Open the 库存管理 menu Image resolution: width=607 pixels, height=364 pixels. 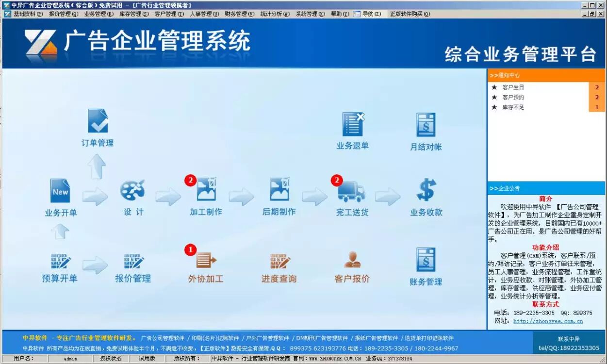point(134,14)
